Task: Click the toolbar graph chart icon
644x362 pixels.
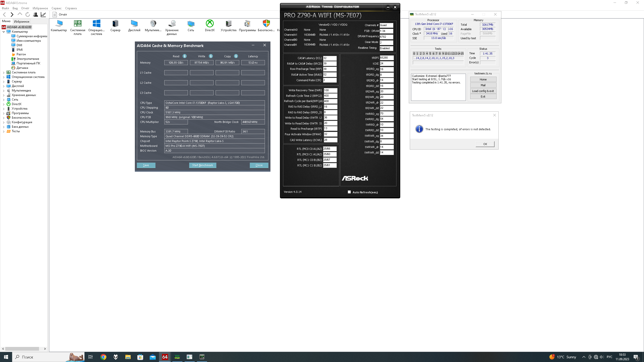Action: 43,15
